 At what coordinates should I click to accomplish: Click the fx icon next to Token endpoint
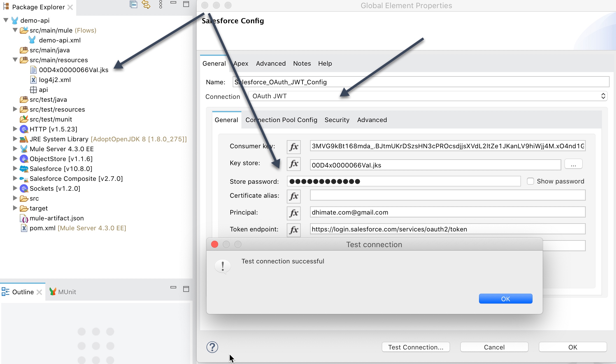point(295,229)
